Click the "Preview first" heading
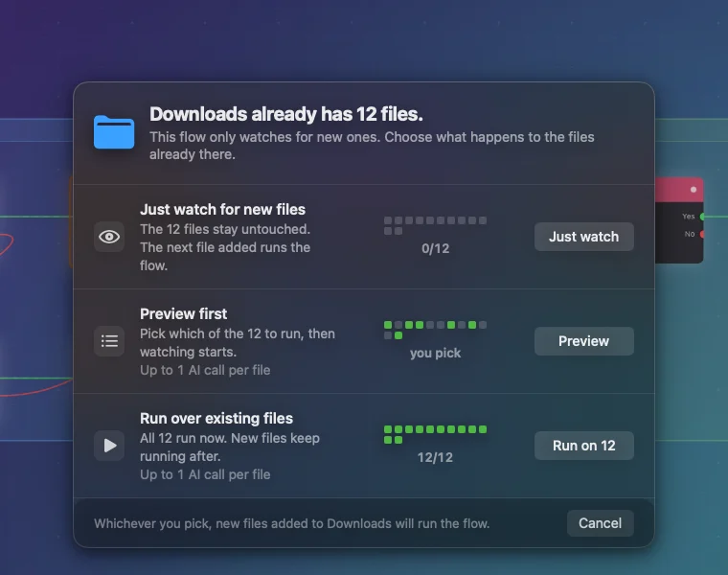This screenshot has height=575, width=728. [183, 314]
